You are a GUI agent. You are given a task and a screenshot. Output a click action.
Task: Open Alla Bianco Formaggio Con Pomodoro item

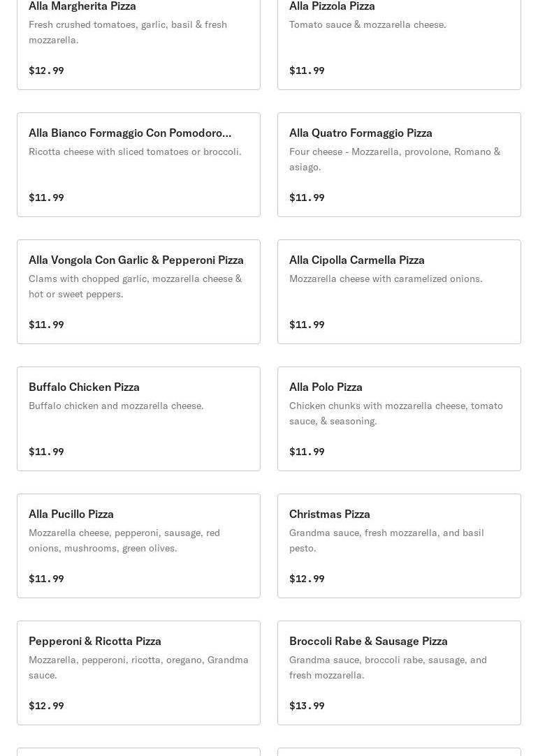130,133
